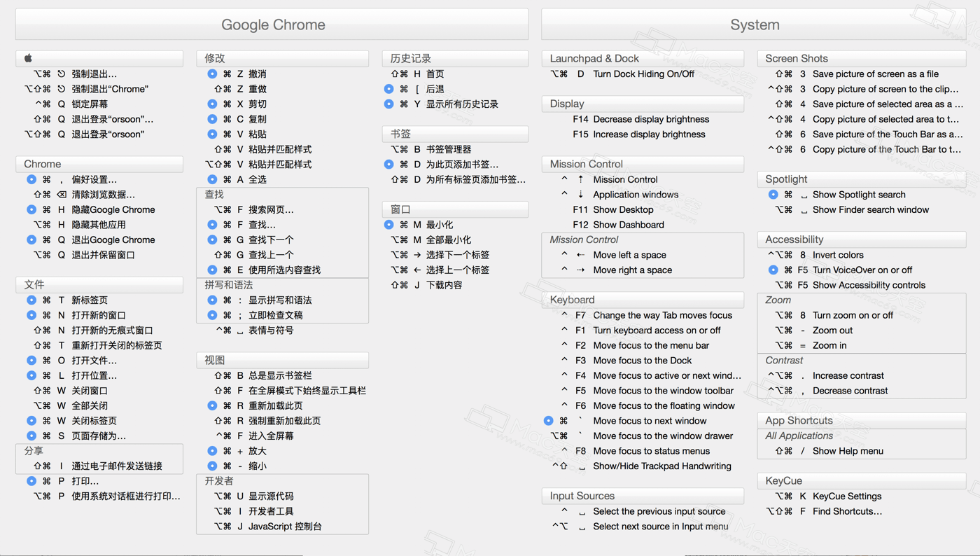
Task: Click the 视图 section header
Action: [283, 360]
